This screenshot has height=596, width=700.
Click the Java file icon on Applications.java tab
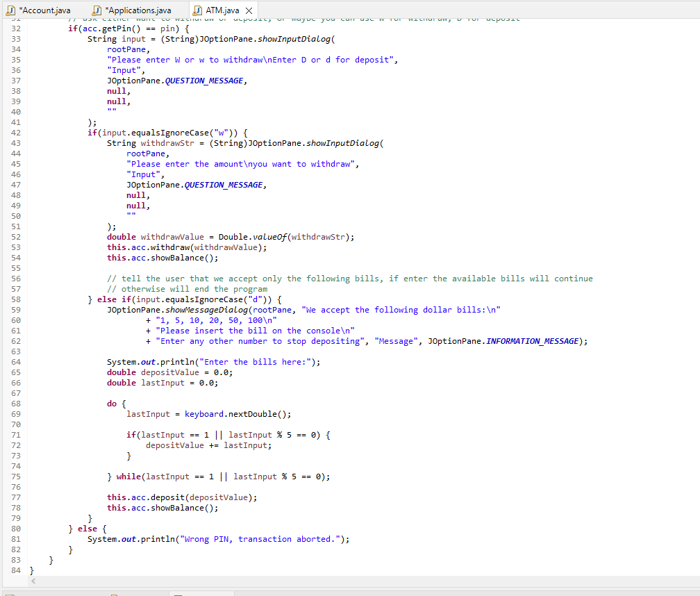click(x=97, y=10)
